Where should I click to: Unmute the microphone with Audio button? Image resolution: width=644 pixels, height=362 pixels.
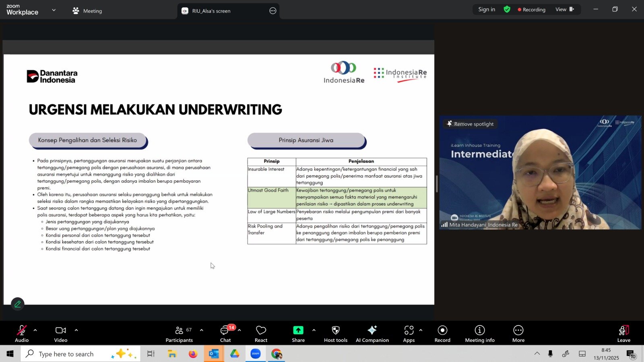[x=22, y=333]
